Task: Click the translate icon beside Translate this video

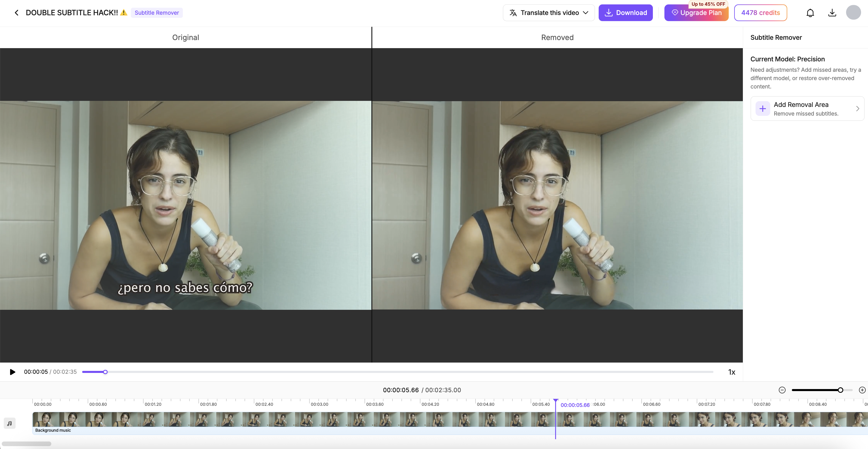Action: (513, 13)
